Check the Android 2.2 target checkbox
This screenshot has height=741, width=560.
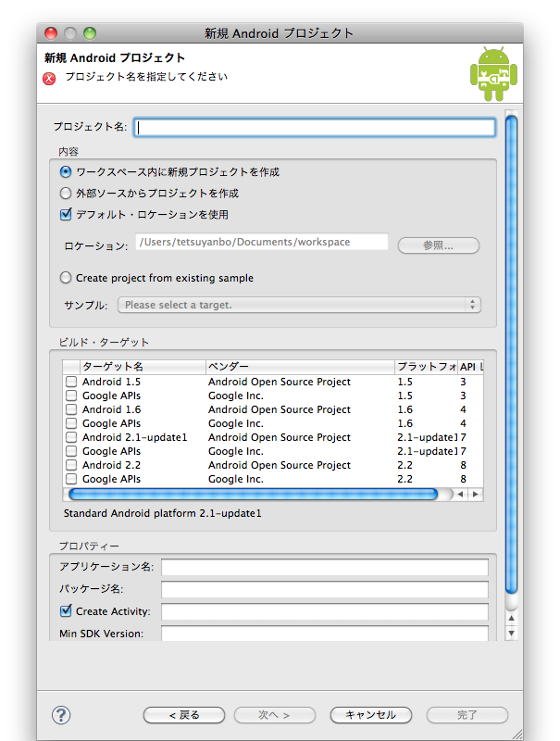(71, 465)
